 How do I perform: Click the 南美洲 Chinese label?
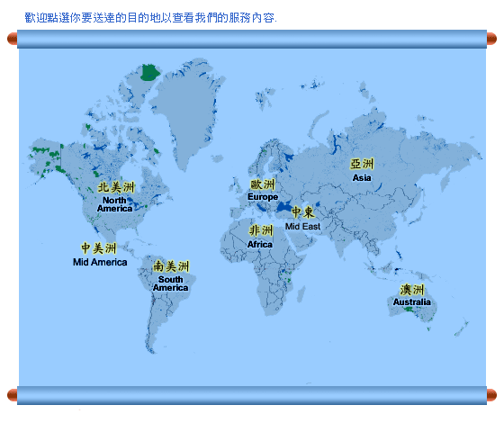pos(171,266)
